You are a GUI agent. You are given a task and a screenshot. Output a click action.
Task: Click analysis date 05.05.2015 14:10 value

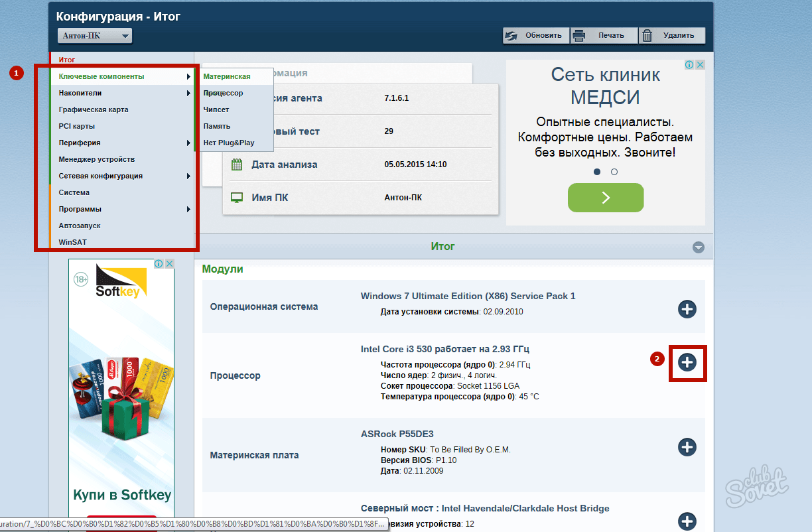[415, 165]
